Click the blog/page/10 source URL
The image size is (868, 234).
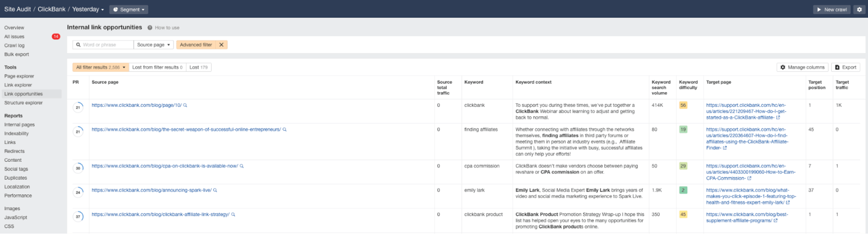[x=137, y=105]
